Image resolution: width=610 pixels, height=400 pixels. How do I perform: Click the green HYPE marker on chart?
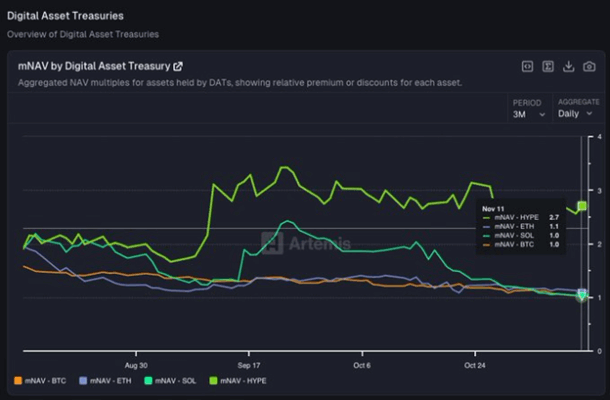click(582, 206)
